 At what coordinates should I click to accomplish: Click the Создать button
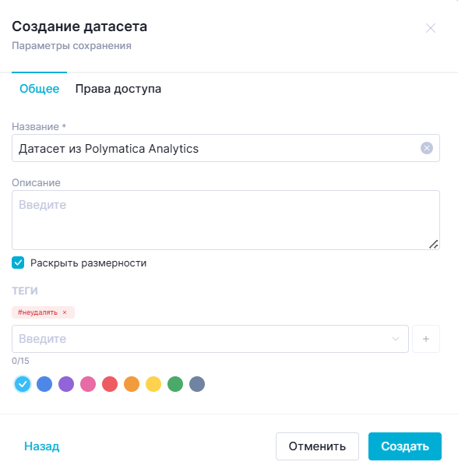404,446
